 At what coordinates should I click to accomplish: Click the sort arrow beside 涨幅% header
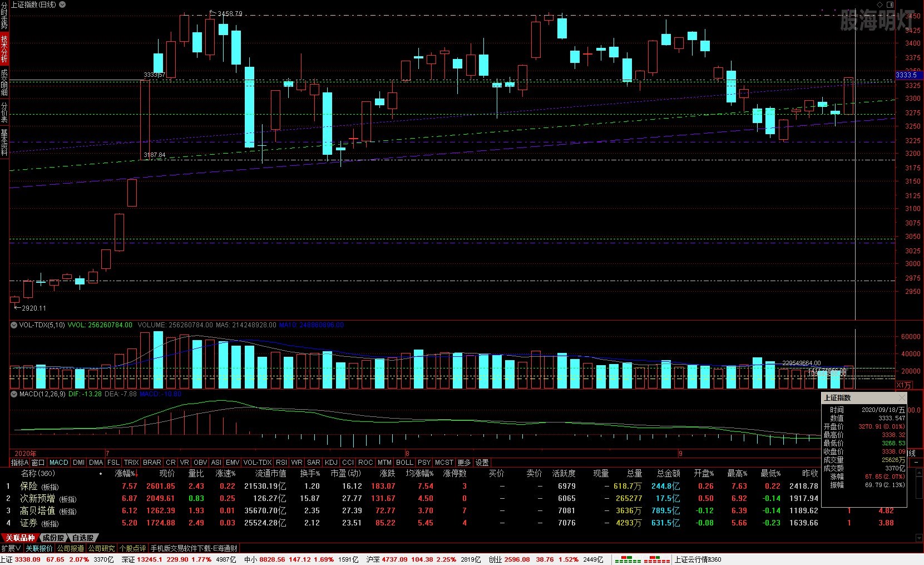[137, 474]
